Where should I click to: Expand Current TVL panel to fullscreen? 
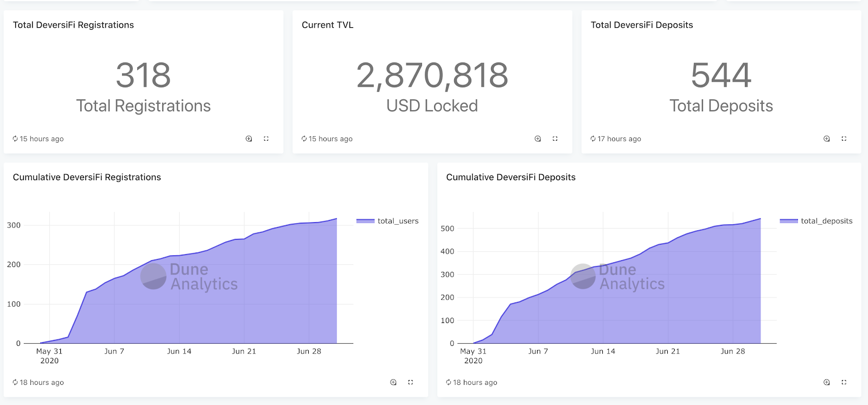(555, 139)
